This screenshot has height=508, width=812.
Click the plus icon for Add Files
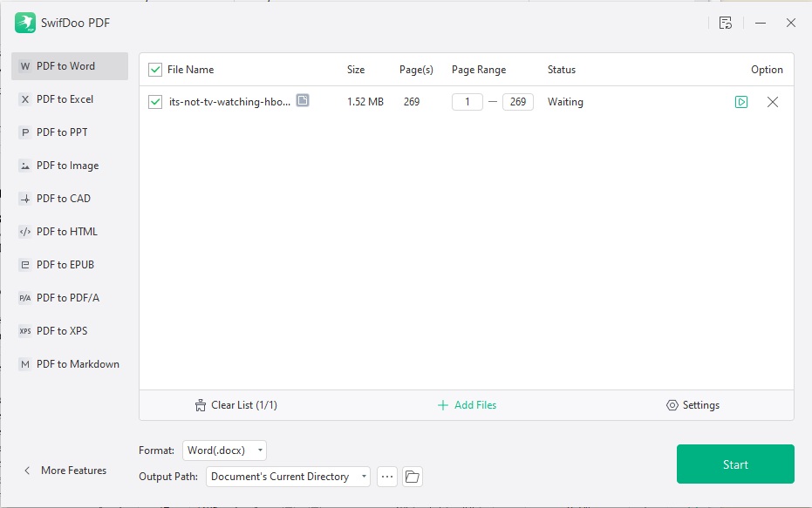[x=443, y=405]
